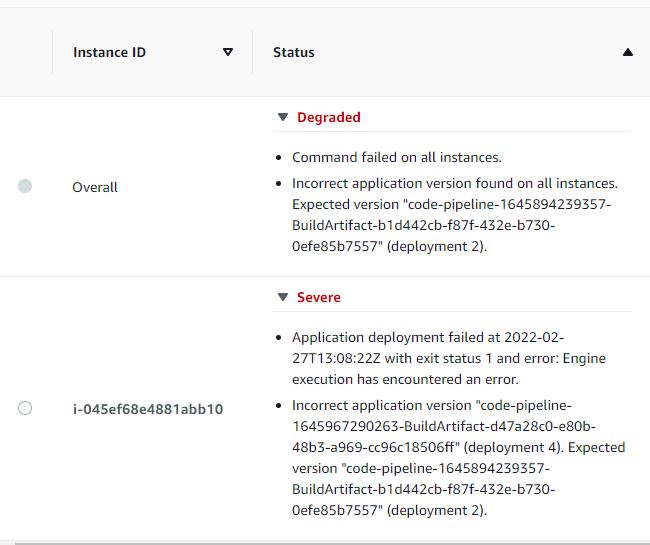This screenshot has height=545, width=650.
Task: Click the horizontal scrollbar at the bottom
Action: tap(325, 542)
